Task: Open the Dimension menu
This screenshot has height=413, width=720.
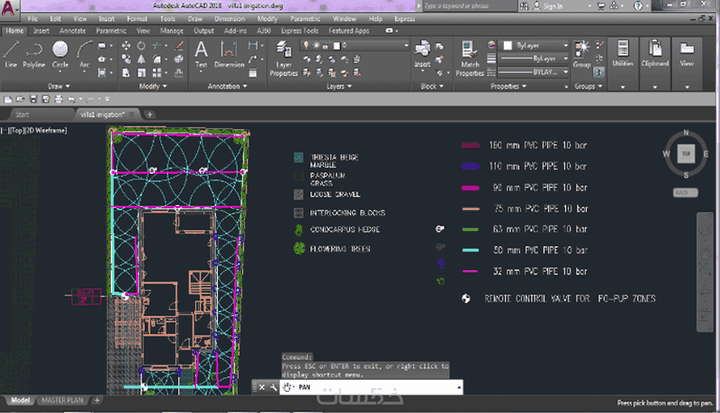Action: tap(230, 19)
